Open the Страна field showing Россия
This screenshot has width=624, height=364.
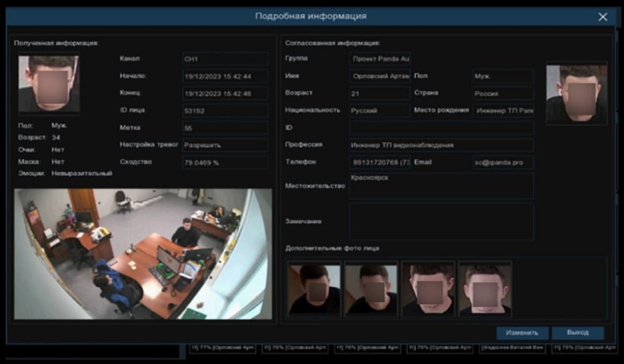[x=503, y=93]
